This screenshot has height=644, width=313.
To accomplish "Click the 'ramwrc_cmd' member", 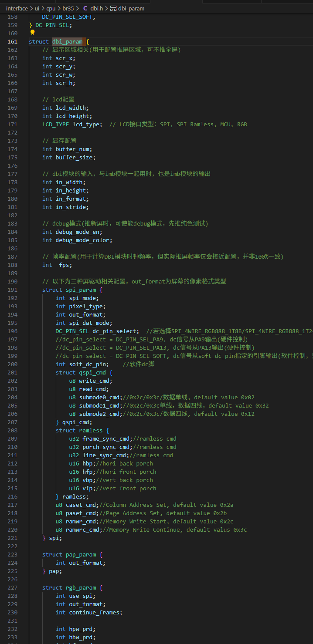I will [82, 530].
